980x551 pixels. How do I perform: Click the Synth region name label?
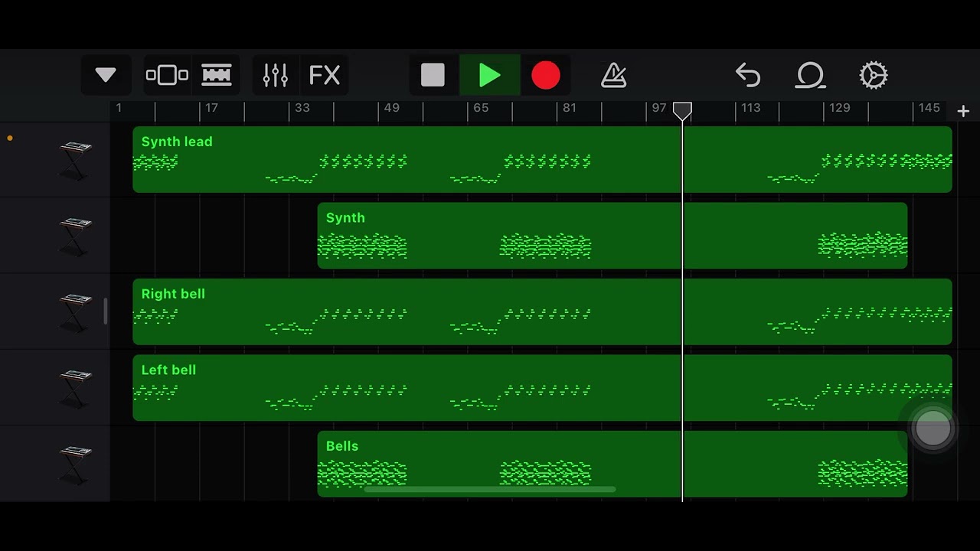(x=345, y=218)
